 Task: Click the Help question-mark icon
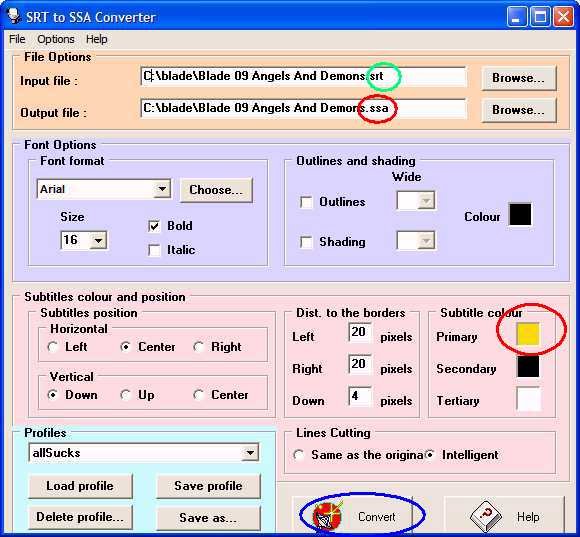[x=486, y=516]
